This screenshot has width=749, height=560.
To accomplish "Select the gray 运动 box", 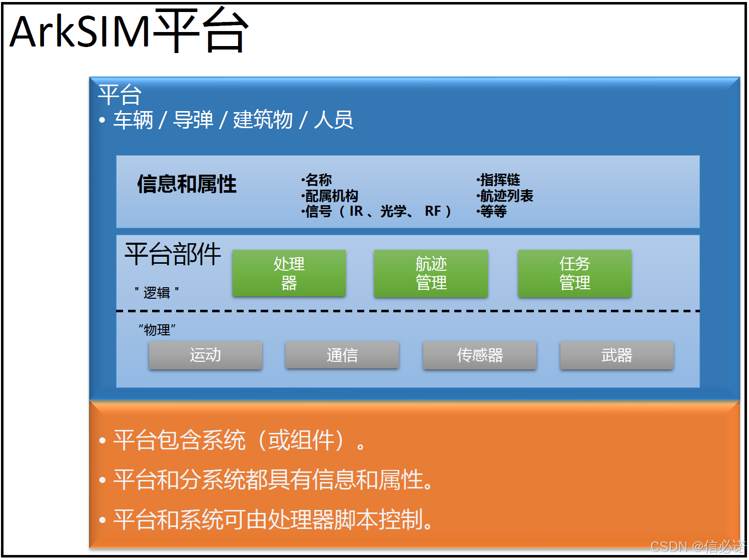I will 206,355.
